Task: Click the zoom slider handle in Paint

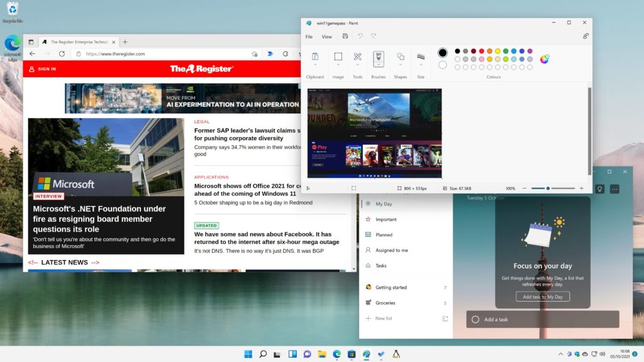Action: 548,189
